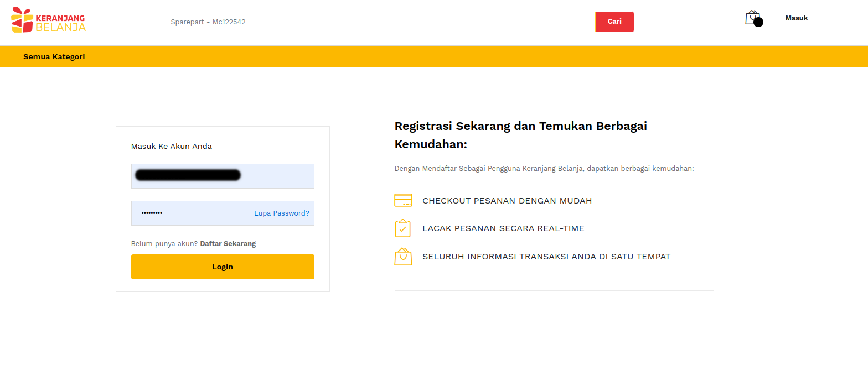Open the Lupa Password? link

click(x=281, y=213)
